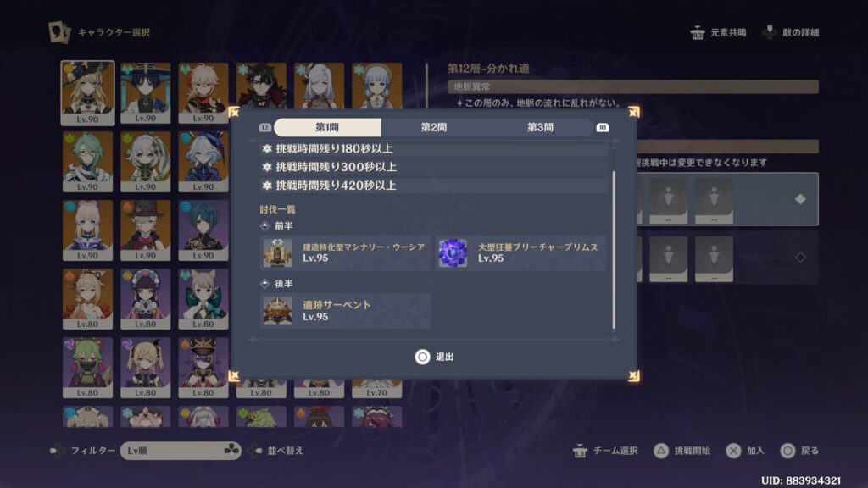This screenshot has height=488, width=868.
Task: Click the 加入 cross button icon
Action: (x=733, y=451)
